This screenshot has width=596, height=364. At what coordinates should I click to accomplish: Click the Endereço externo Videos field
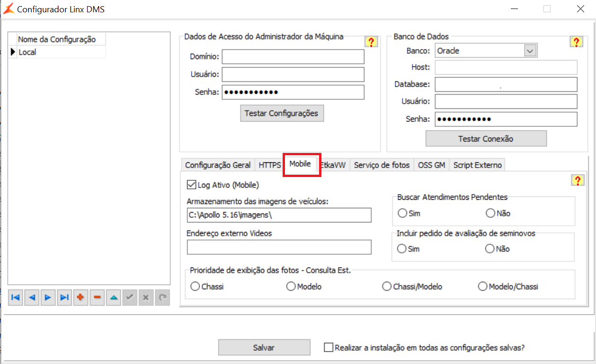point(279,247)
